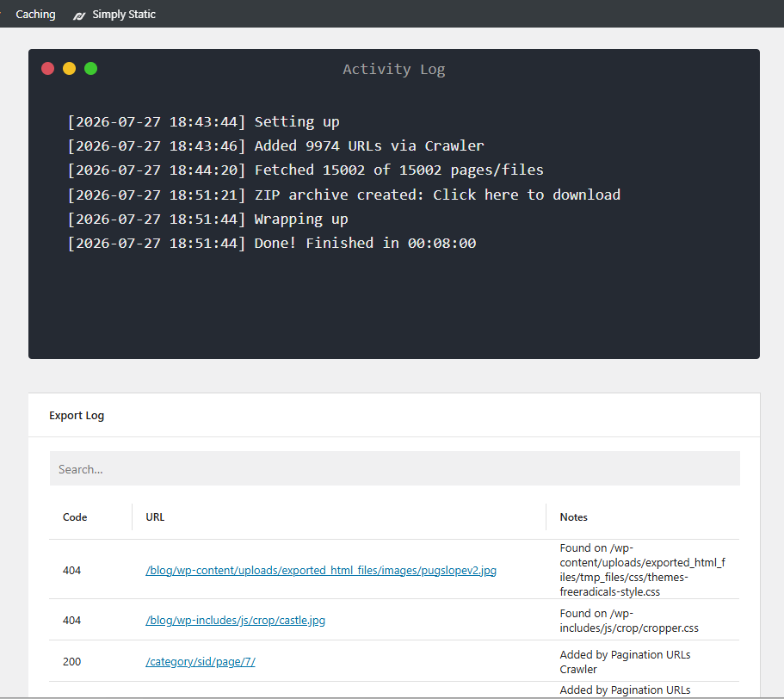784x699 pixels.
Task: Click the red dot in Activity Log
Action: point(48,69)
